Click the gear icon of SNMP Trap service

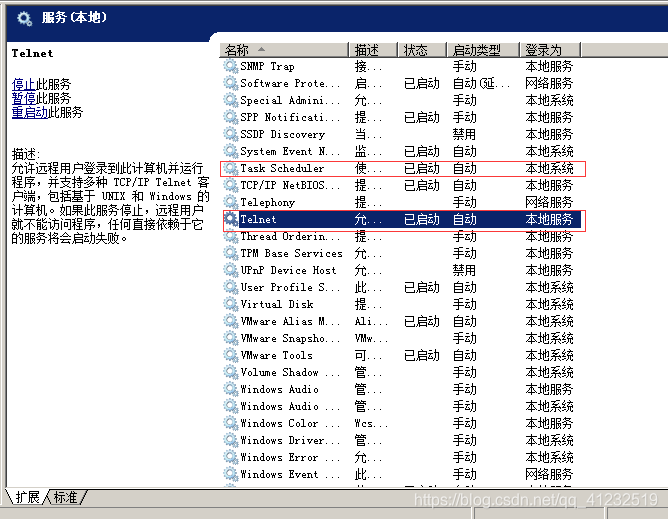coord(230,66)
